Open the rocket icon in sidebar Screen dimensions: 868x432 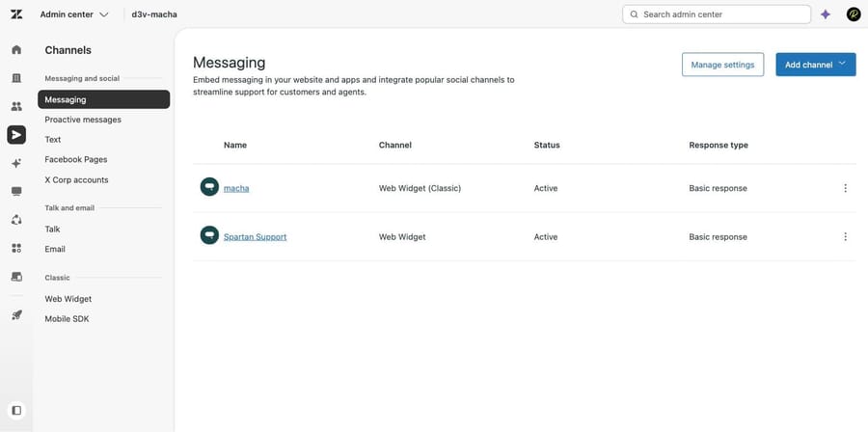pyautogui.click(x=16, y=315)
